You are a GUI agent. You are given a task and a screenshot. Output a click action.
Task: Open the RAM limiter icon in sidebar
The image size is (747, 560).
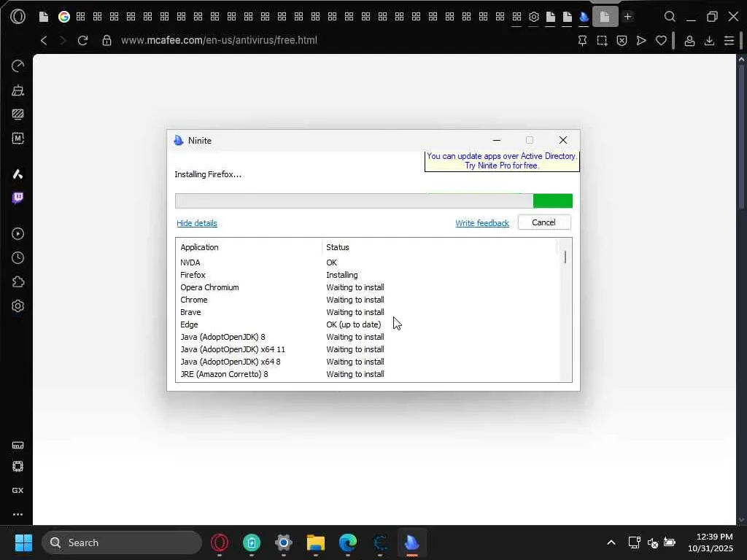coord(18,446)
